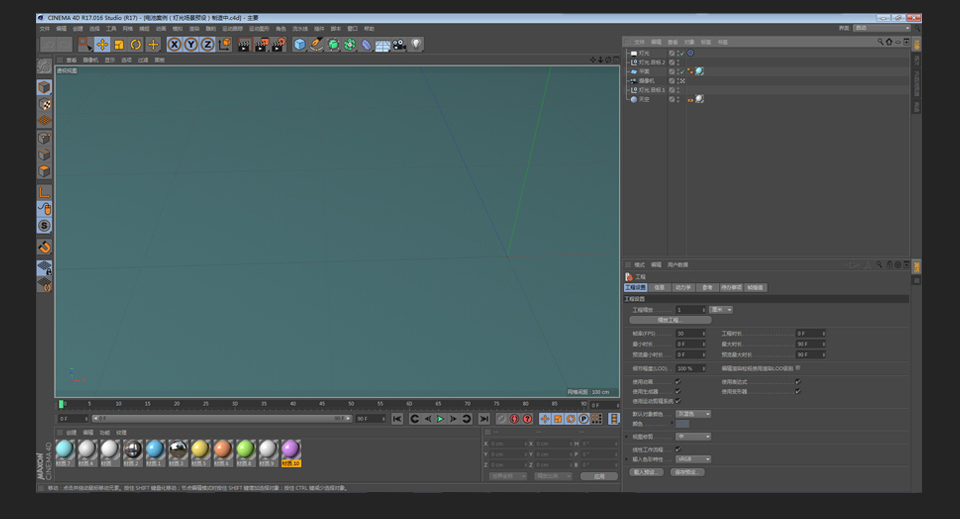
Task: Open the 默认对象颜色 dropdown
Action: pos(693,413)
